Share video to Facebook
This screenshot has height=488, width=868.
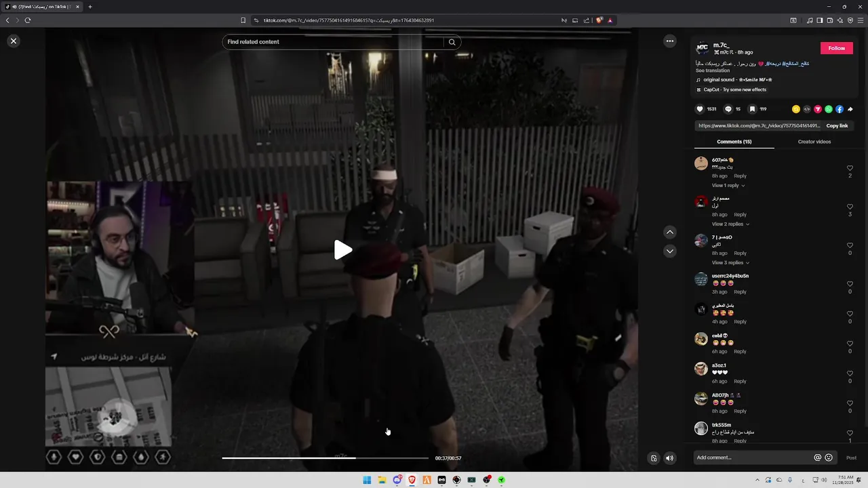[x=840, y=109]
